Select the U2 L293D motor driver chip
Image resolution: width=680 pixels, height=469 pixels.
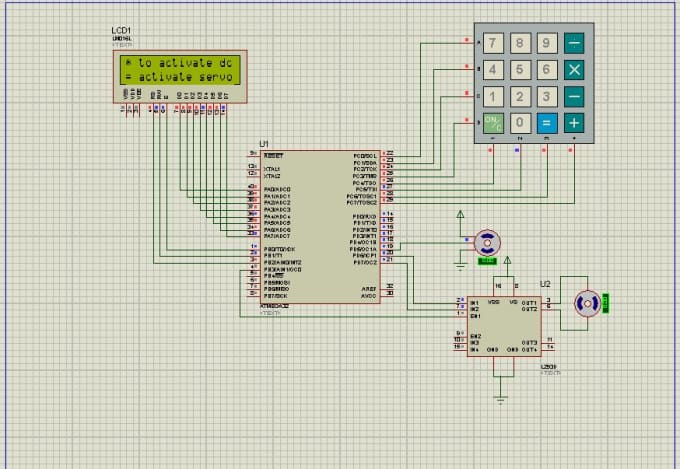pos(504,326)
